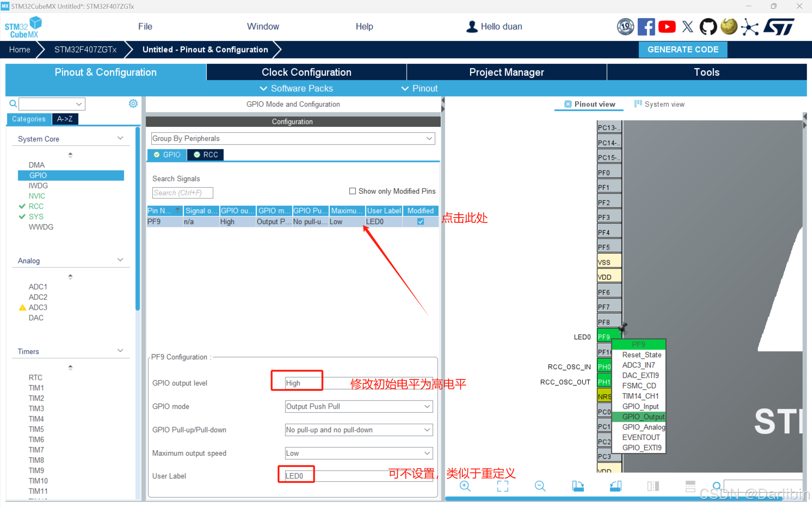Open the YouTube channel icon
The height and width of the screenshot is (507, 812).
[x=667, y=26]
